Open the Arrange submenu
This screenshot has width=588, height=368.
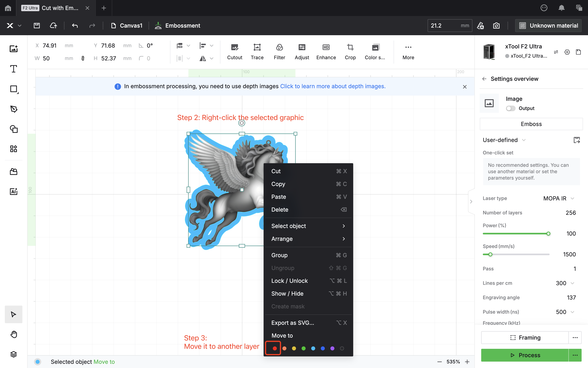point(308,239)
